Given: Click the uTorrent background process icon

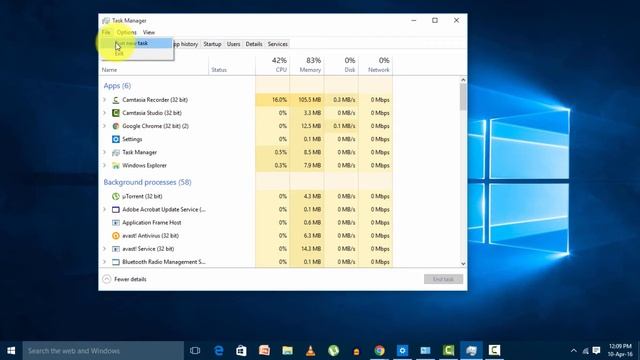Looking at the screenshot, I should click(116, 196).
